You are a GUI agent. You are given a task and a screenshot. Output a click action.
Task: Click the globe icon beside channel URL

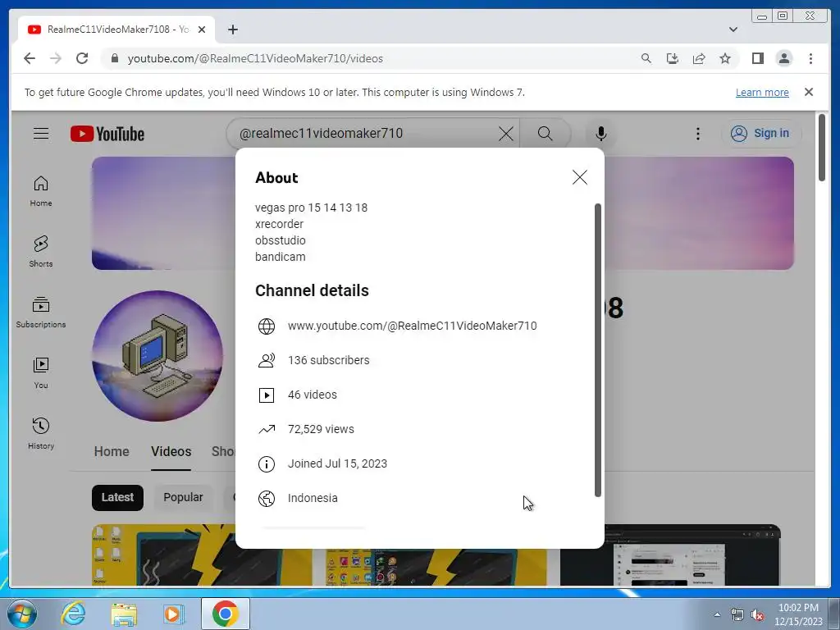point(267,326)
